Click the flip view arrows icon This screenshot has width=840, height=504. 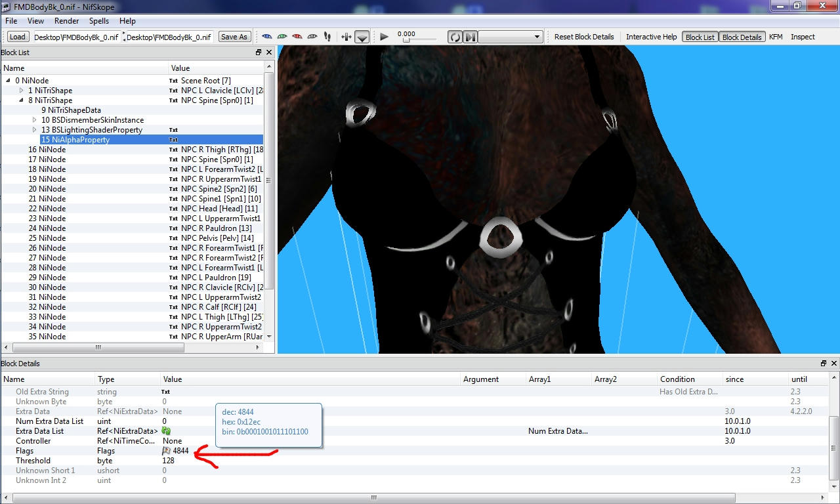tap(346, 37)
